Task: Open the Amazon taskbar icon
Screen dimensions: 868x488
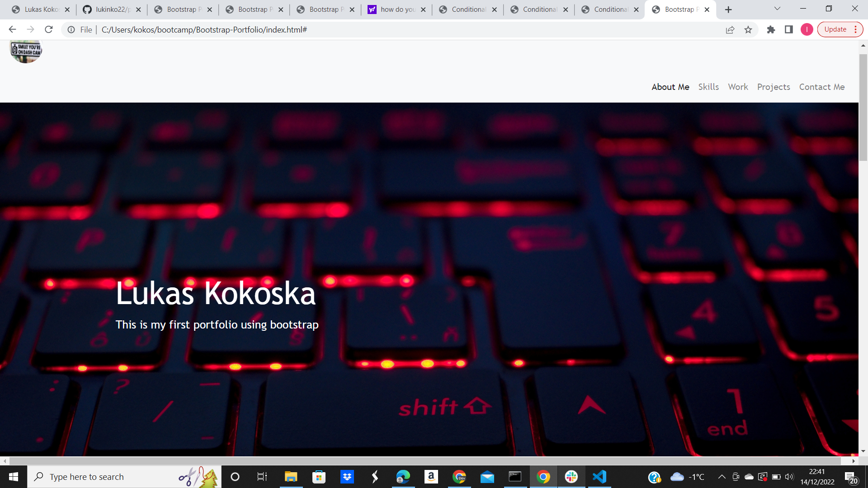Action: click(431, 477)
